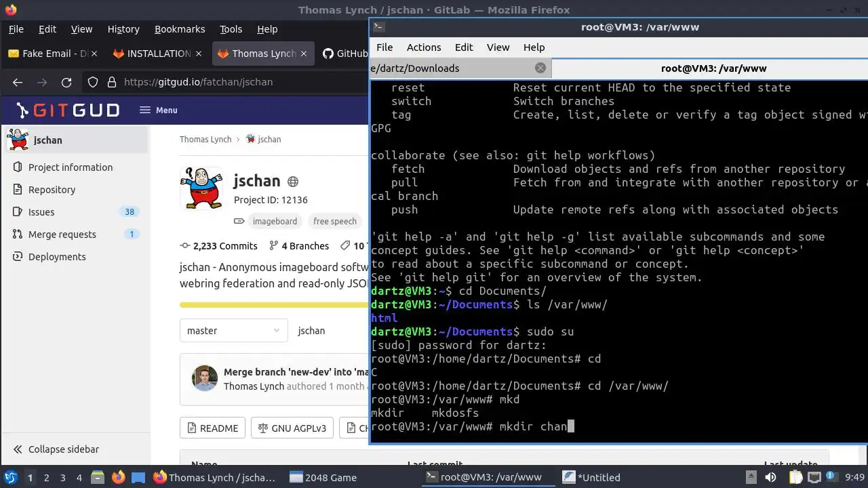Open Project information in sidebar
The width and height of the screenshot is (868, 488).
(x=70, y=167)
